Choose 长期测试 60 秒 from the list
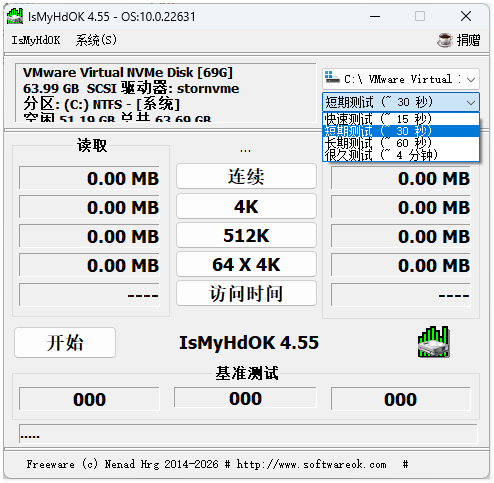 point(401,143)
